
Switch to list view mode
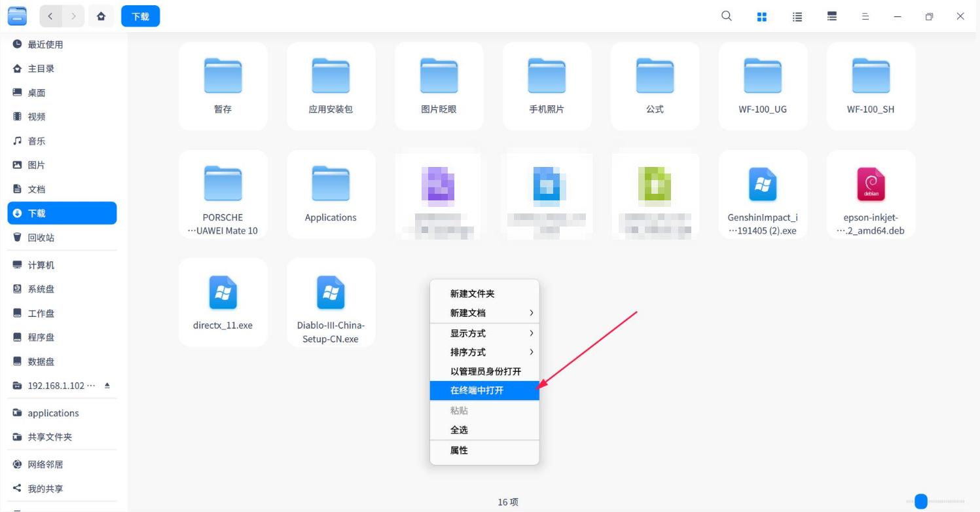(x=797, y=16)
